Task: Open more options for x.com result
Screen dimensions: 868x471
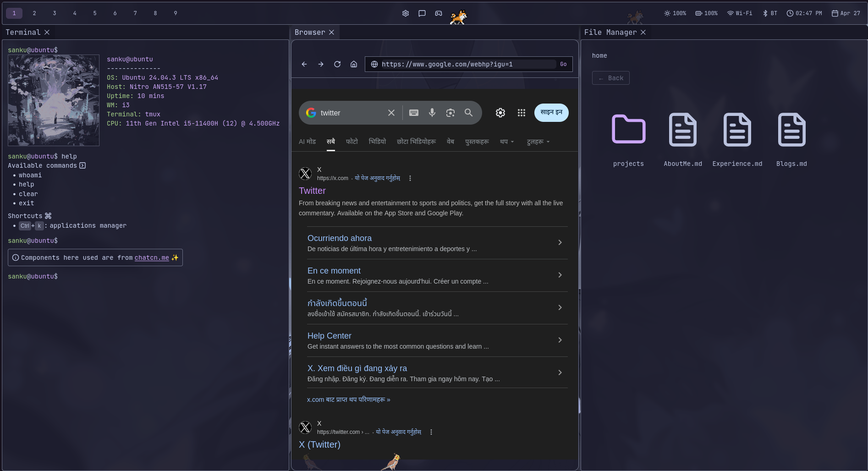Action: [410, 178]
